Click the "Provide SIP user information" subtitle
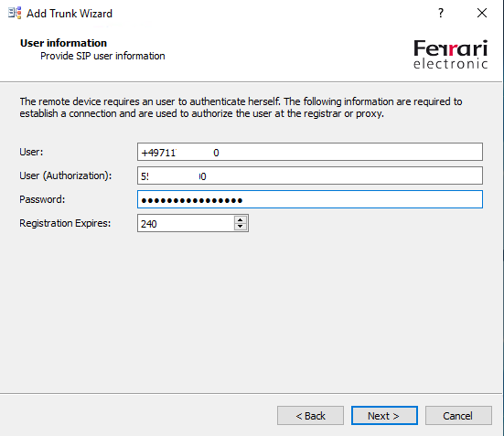Image resolution: width=504 pixels, height=436 pixels. pos(102,57)
